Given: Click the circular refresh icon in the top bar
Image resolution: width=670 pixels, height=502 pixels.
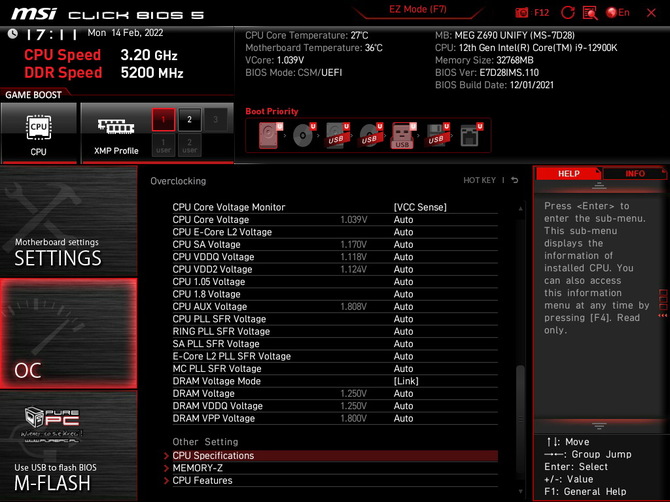Looking at the screenshot, I should 567,12.
